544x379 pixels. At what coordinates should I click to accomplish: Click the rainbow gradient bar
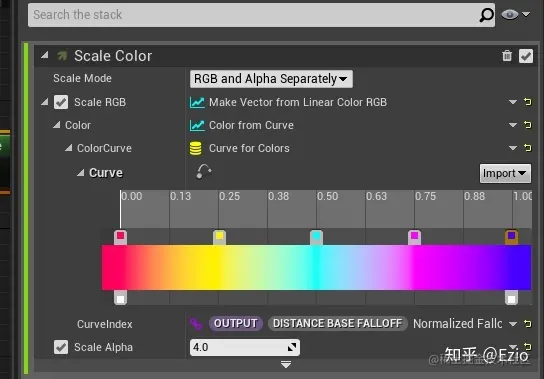pyautogui.click(x=316, y=267)
